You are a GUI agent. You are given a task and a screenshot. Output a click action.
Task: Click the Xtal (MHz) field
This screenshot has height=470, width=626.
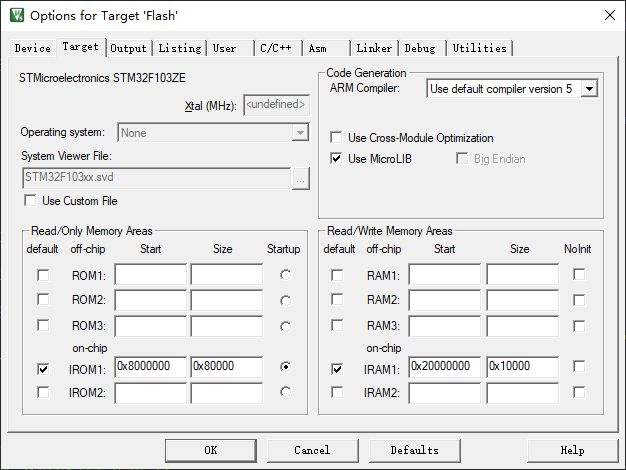pos(276,105)
